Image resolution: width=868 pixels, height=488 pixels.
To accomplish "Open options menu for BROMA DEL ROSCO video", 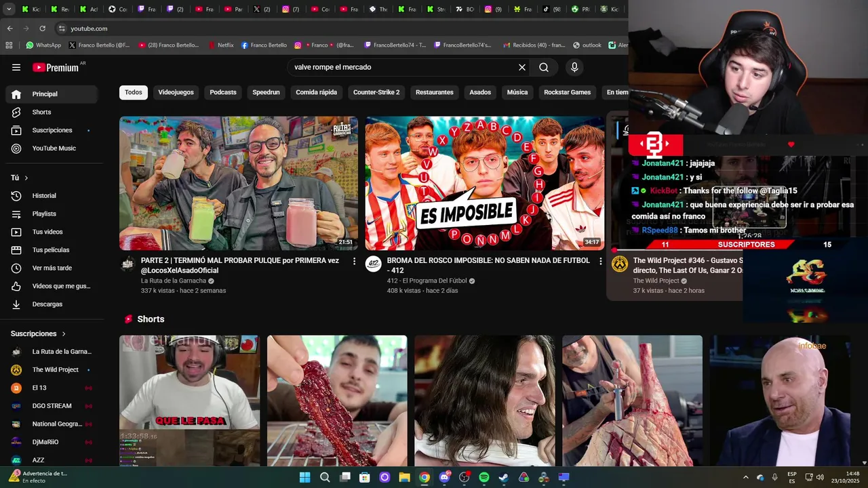I will pos(600,261).
